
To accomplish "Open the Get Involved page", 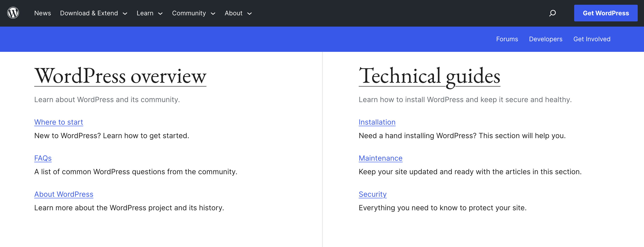I will 592,39.
